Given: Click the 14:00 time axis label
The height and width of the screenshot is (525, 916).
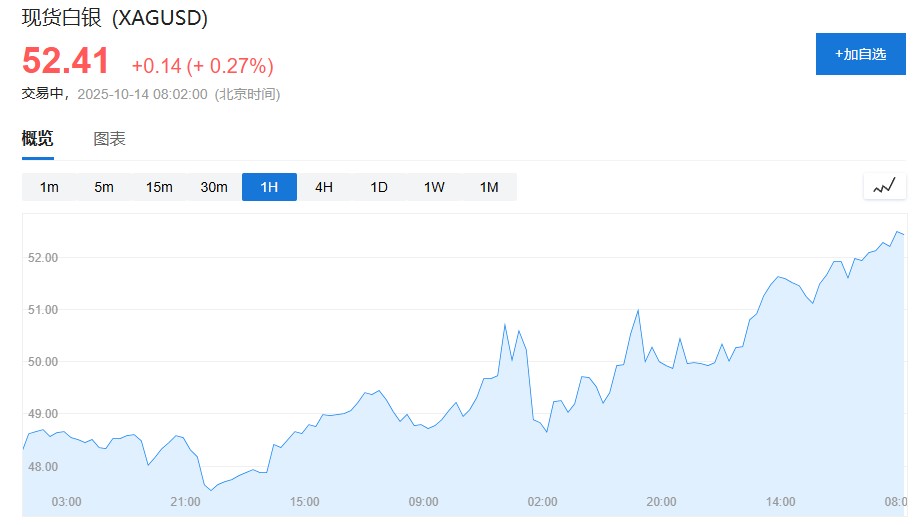Looking at the screenshot, I should [x=780, y=501].
